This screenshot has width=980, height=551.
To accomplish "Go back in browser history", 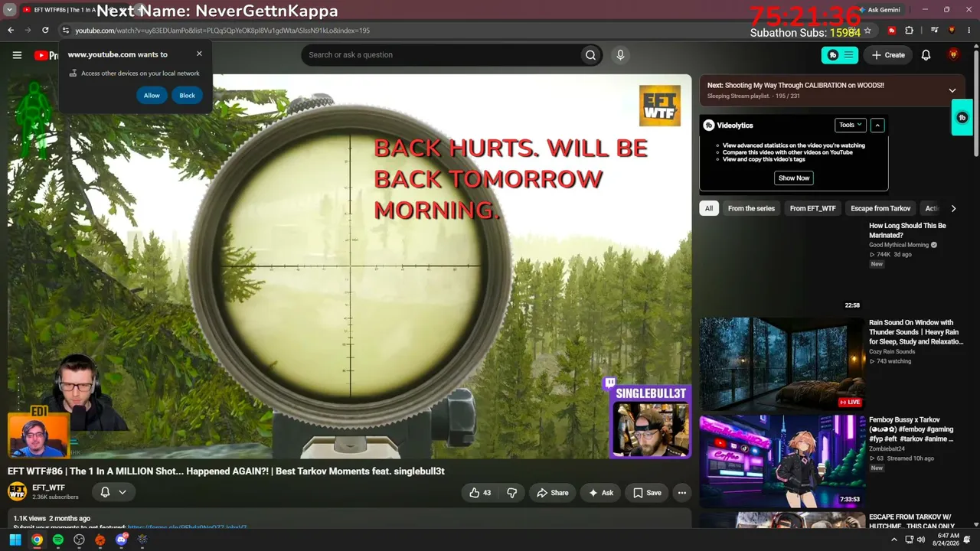I will click(11, 31).
